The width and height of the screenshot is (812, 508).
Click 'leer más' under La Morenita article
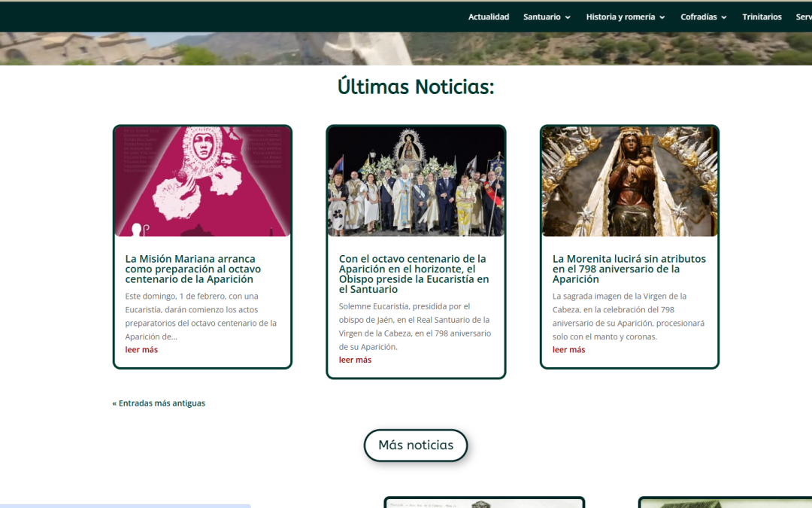pyautogui.click(x=568, y=350)
